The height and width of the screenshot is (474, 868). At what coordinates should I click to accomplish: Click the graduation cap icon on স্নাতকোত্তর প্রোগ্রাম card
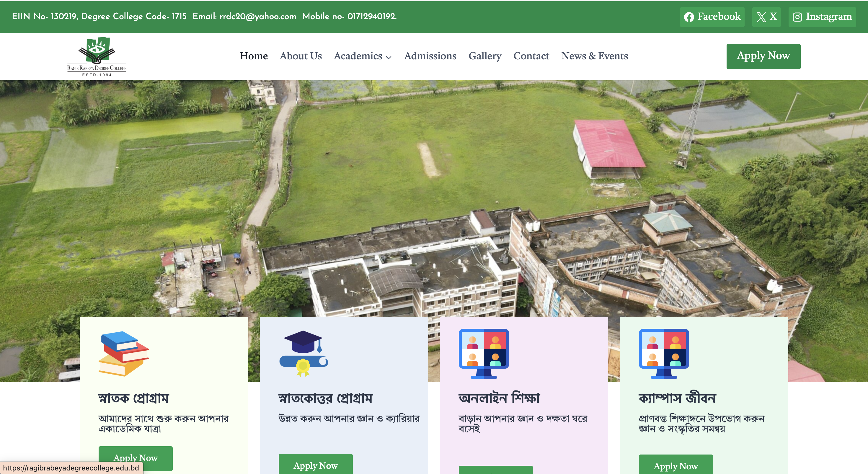pyautogui.click(x=303, y=353)
